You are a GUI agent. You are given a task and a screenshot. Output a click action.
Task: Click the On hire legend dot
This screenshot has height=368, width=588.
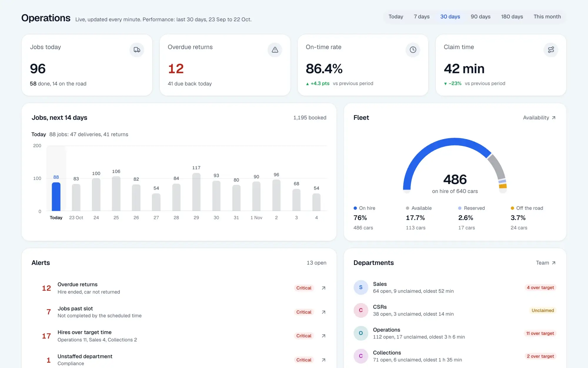[355, 208]
